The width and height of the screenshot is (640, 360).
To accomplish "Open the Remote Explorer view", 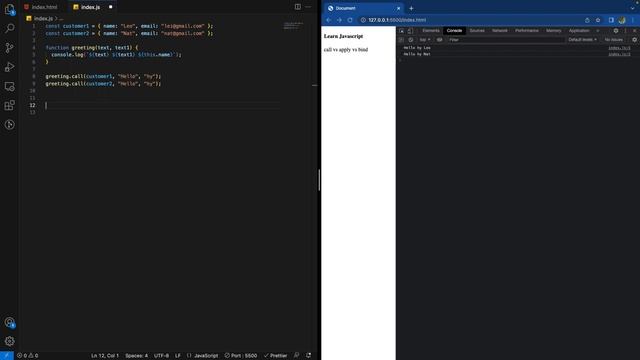I will pyautogui.click(x=9, y=86).
